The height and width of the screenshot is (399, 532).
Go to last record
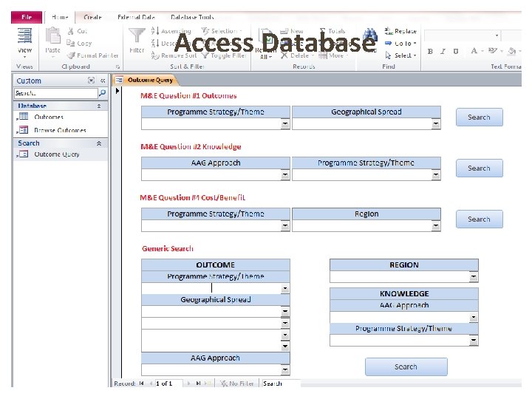pyautogui.click(x=198, y=383)
